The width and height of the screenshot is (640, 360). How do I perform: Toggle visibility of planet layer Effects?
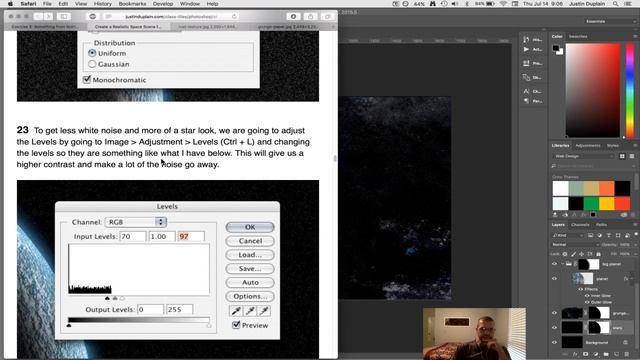coord(580,289)
